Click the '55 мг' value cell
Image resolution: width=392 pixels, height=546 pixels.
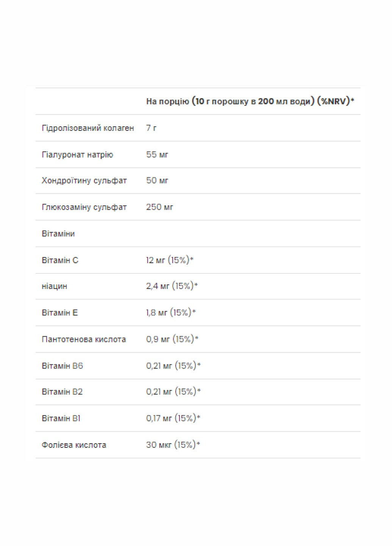click(157, 155)
